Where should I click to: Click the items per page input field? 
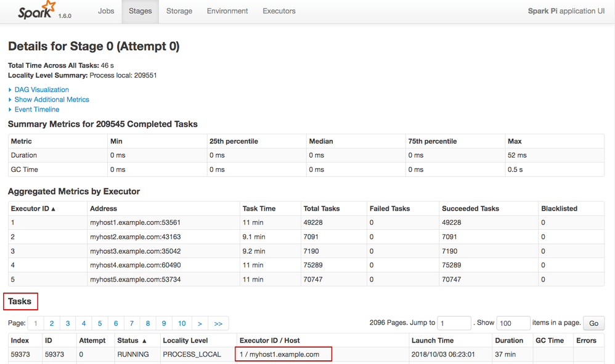tap(513, 323)
